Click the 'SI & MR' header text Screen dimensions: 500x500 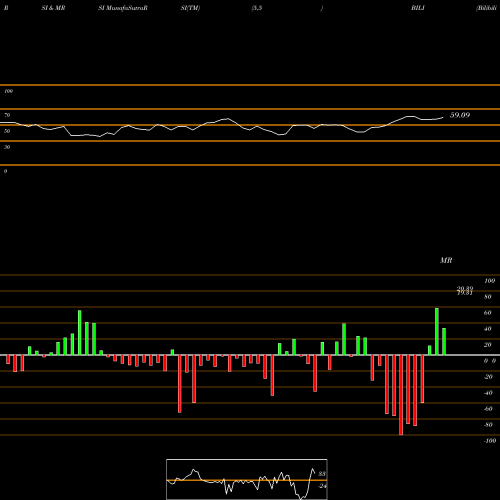[x=53, y=8]
